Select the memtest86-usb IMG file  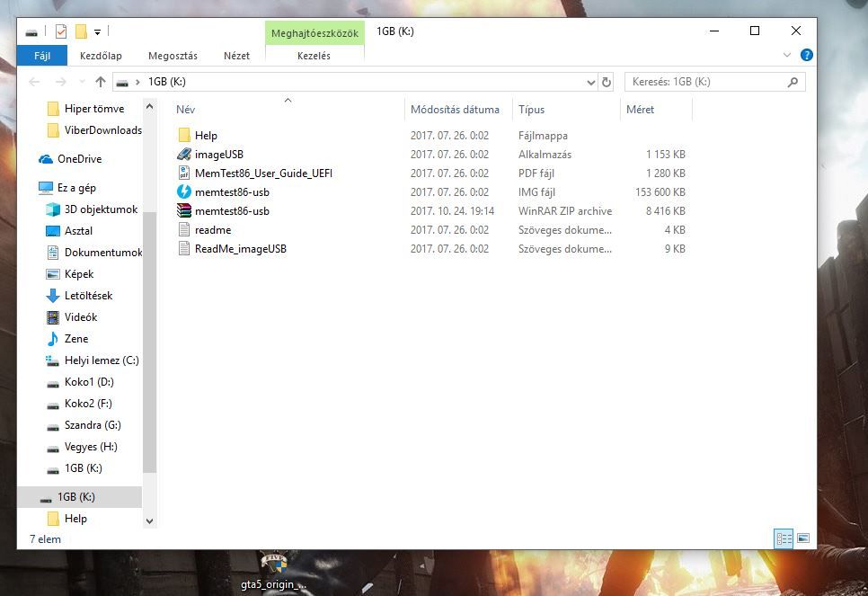click(232, 191)
